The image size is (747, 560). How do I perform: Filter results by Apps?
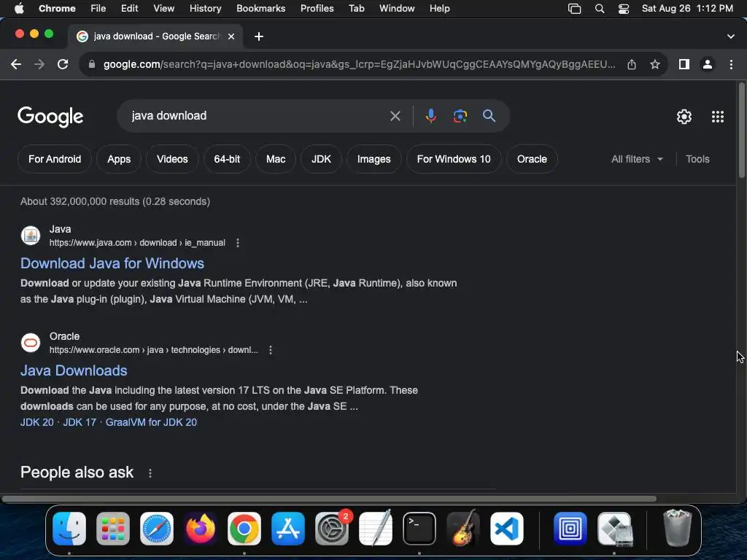point(119,159)
